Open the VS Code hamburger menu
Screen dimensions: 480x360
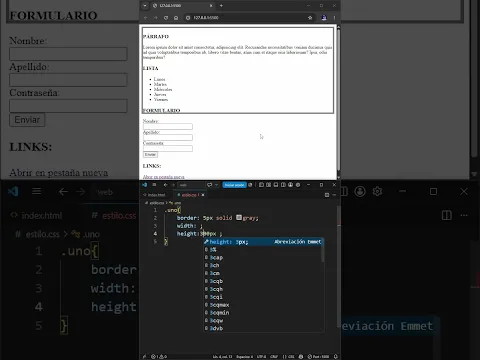click(154, 185)
